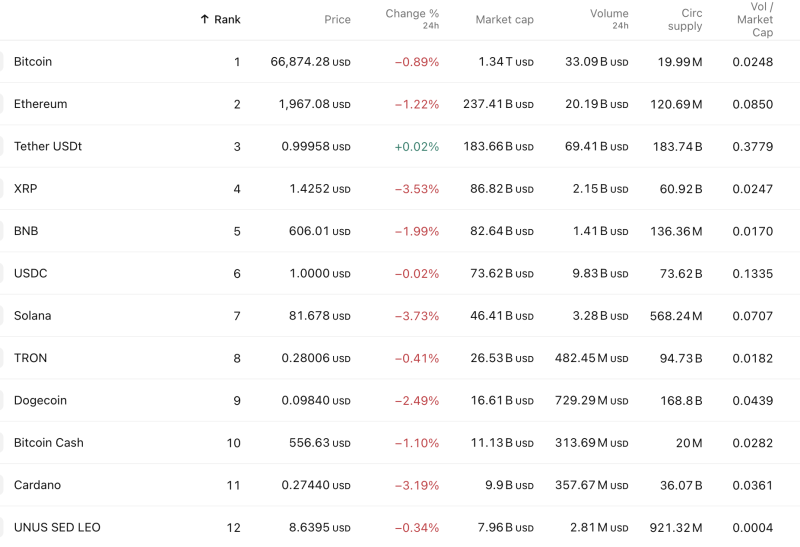Select XRP price 1.4252 USD
Screen dimensions: 800x547
320,189
